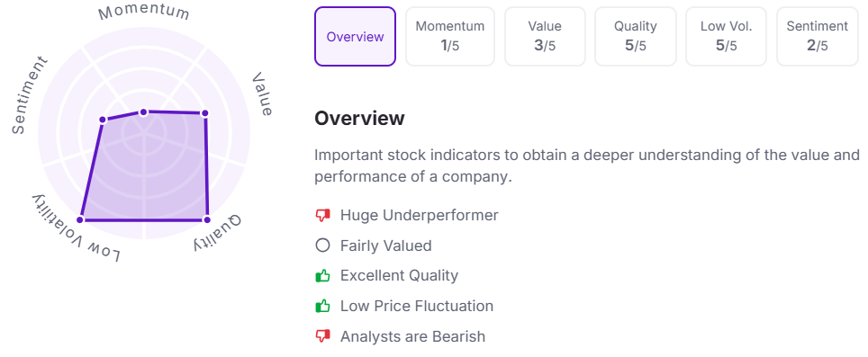This screenshot has height=357, width=868.
Task: Click the Analysts are Bearish text
Action: pos(412,336)
